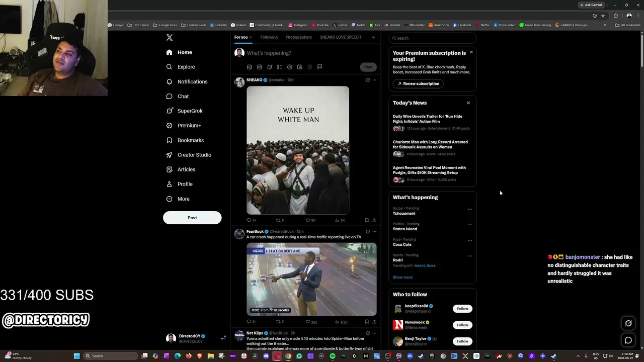Add media image to the new post

(x=249, y=67)
